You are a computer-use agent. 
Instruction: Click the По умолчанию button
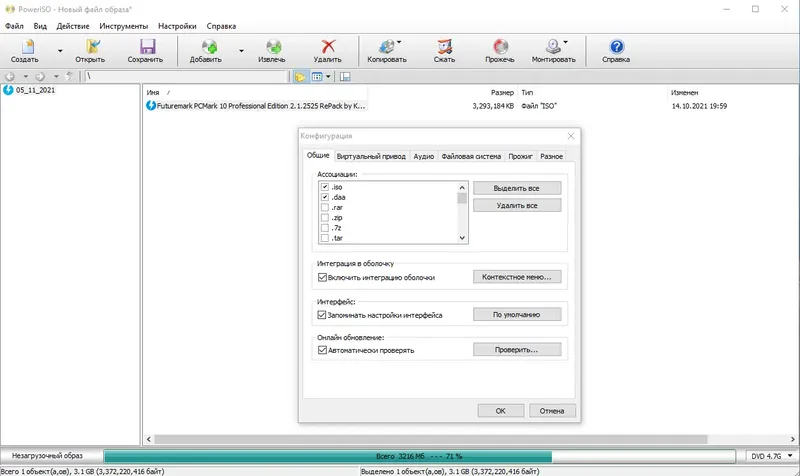click(517, 314)
